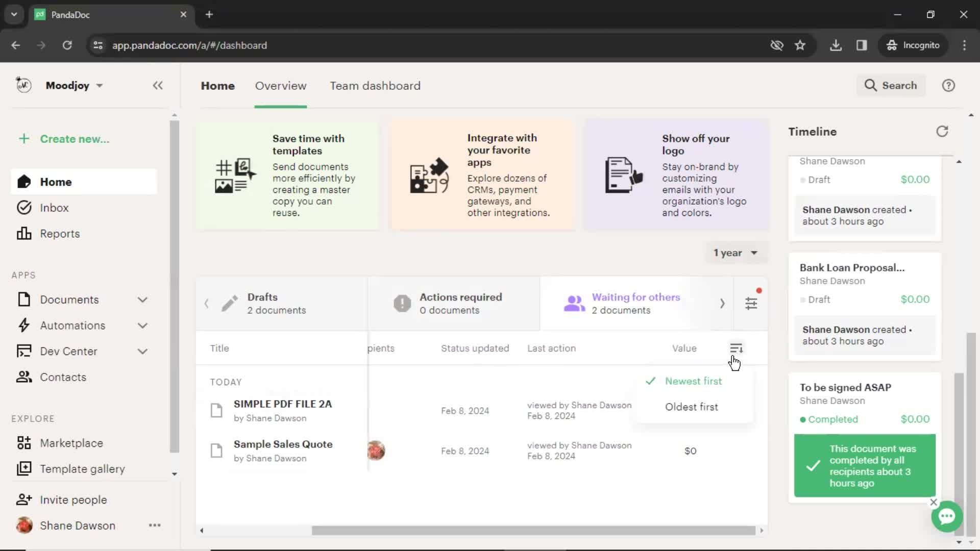Switch to the Overview tab

(x=280, y=85)
